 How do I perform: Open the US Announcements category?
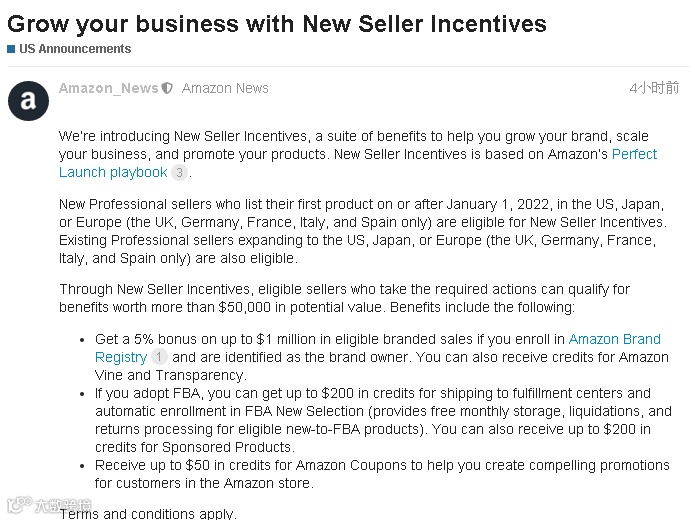(75, 48)
